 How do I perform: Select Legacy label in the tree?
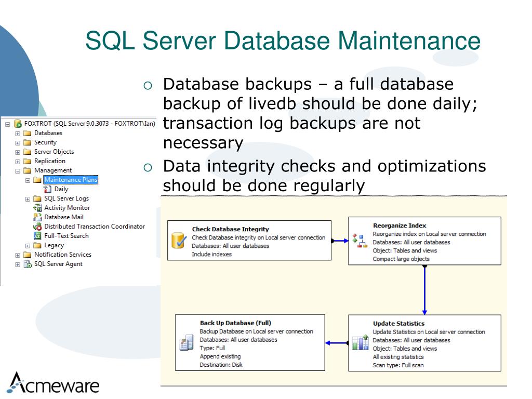tap(54, 245)
